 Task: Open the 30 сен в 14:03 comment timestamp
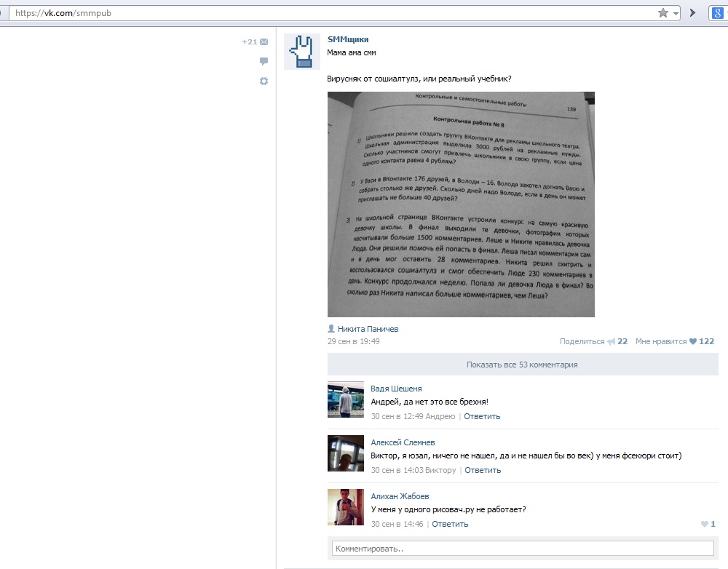[397, 470]
